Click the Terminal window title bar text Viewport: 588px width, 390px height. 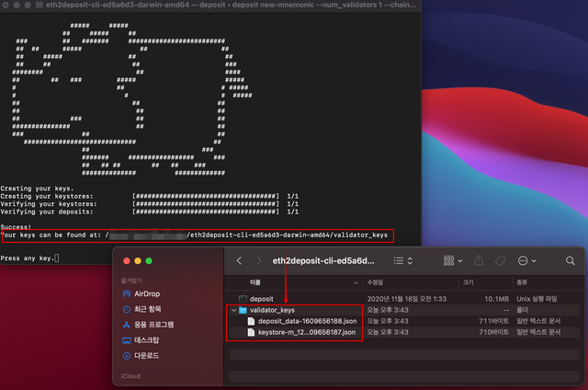tap(231, 5)
